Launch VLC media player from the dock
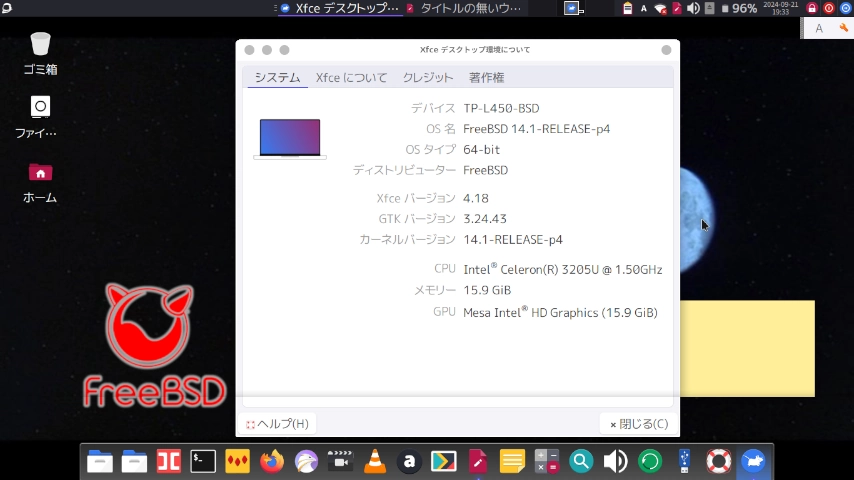 pyautogui.click(x=375, y=461)
